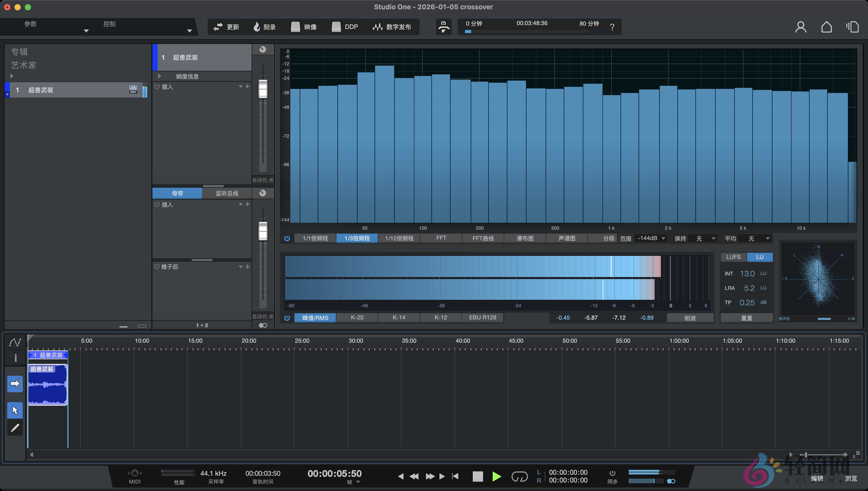Disable the loudness meter power toggle
868x491 pixels.
(x=287, y=317)
